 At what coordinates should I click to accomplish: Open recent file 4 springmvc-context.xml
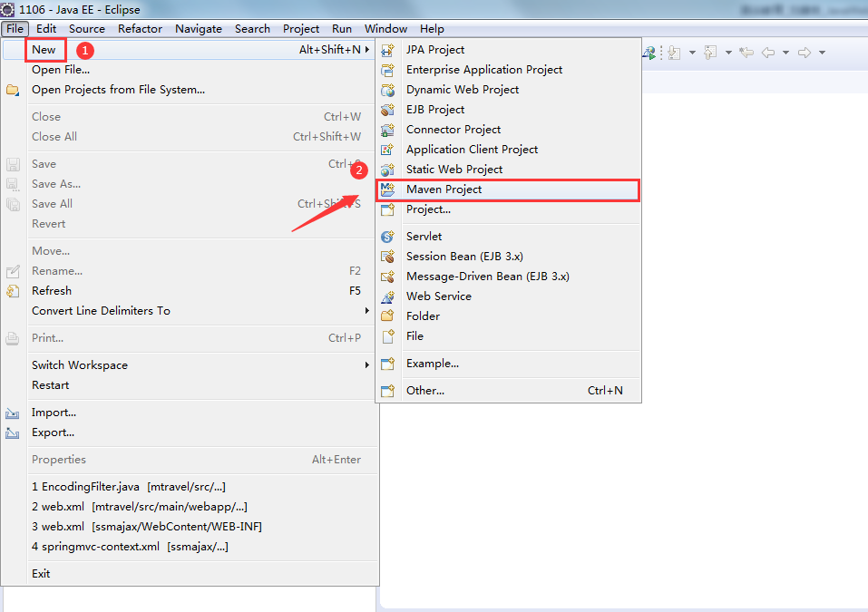[189, 547]
